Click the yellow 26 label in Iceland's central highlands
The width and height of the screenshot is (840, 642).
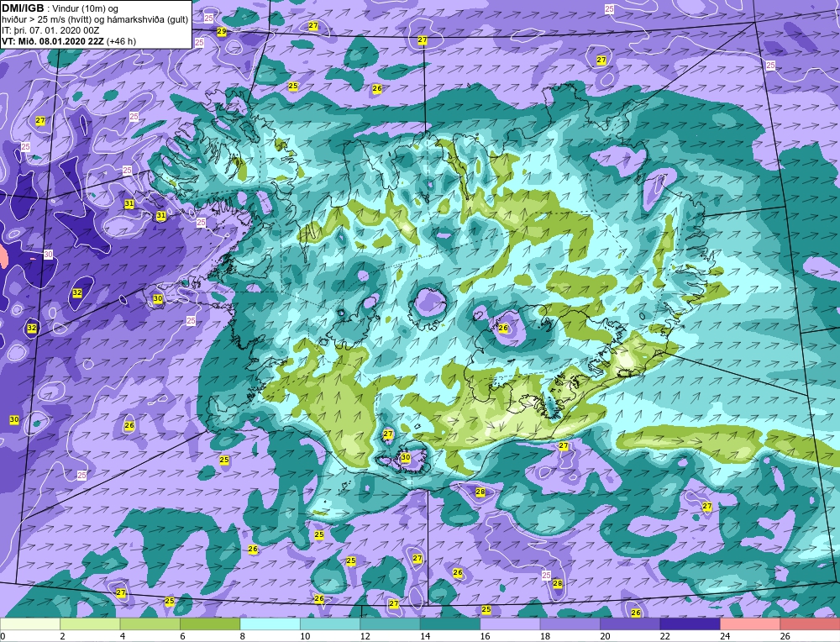tap(503, 328)
